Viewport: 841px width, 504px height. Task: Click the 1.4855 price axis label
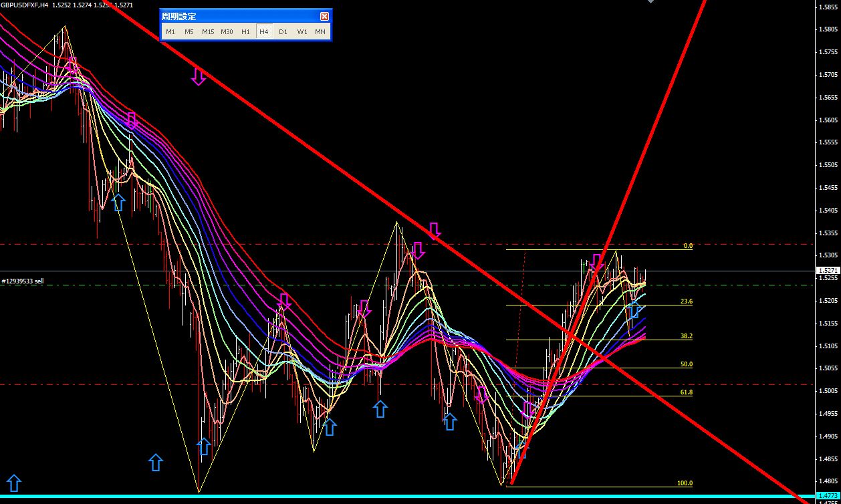(828, 459)
